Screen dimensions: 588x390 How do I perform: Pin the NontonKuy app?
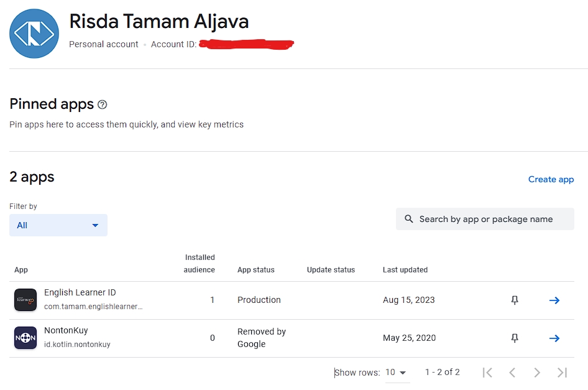[515, 338]
